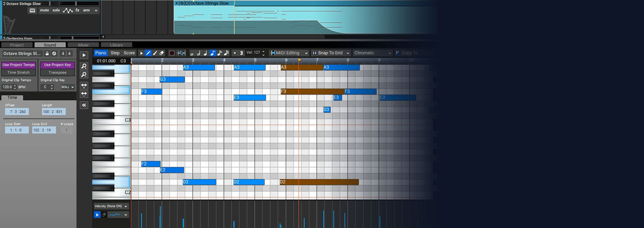Click the Time Stretch button
644x228 pixels.
coord(19,72)
